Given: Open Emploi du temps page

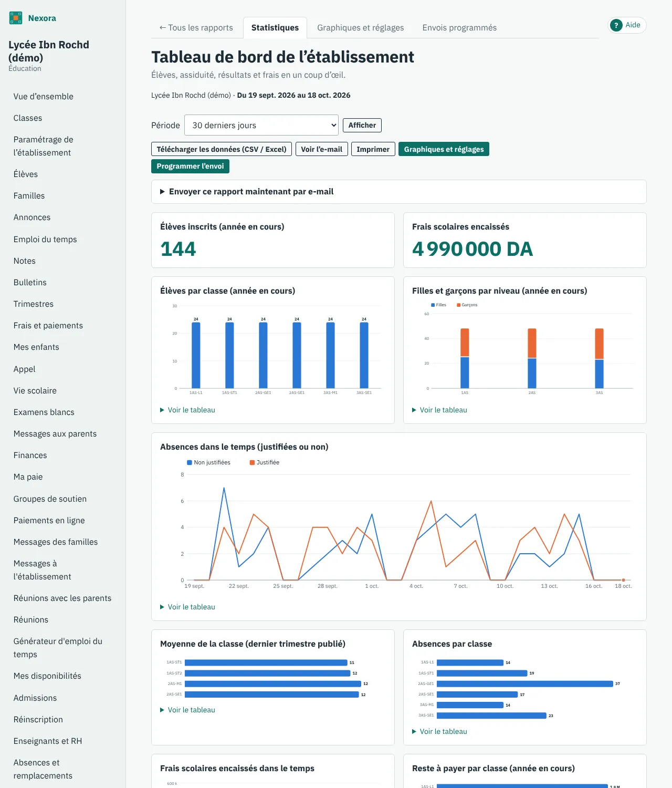Looking at the screenshot, I should tap(45, 239).
